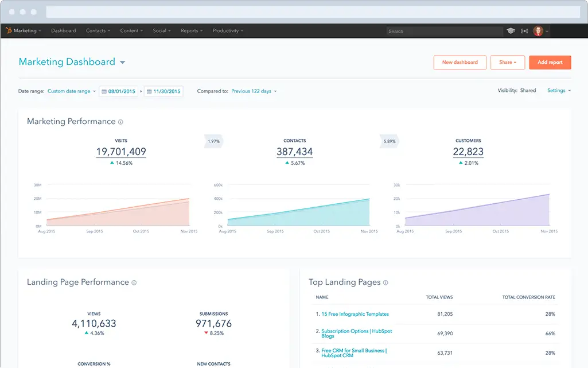The image size is (588, 368).
Task: Expand the Marketing Dashboard title dropdown
Action: (x=123, y=62)
